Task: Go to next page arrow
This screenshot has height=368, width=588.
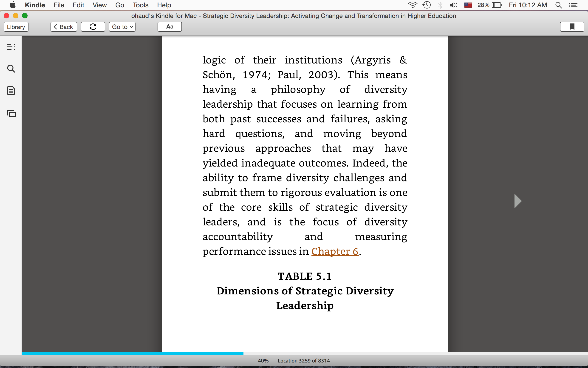Action: click(518, 201)
